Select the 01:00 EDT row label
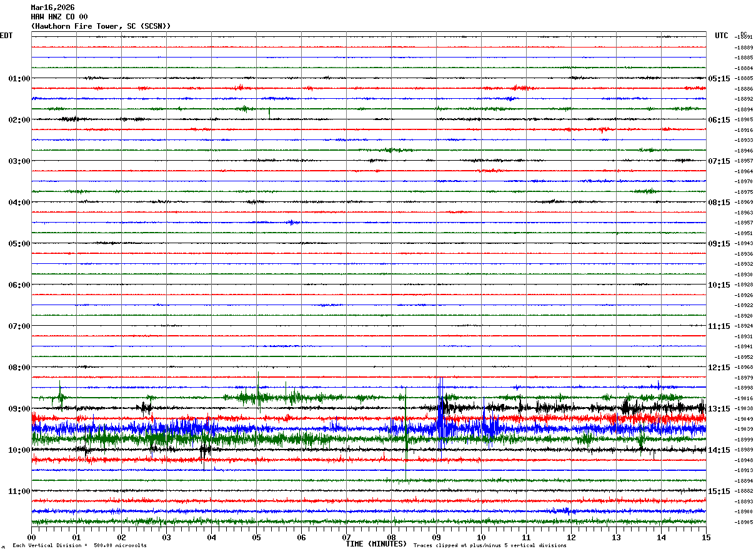This screenshot has width=756, height=554. (x=19, y=79)
